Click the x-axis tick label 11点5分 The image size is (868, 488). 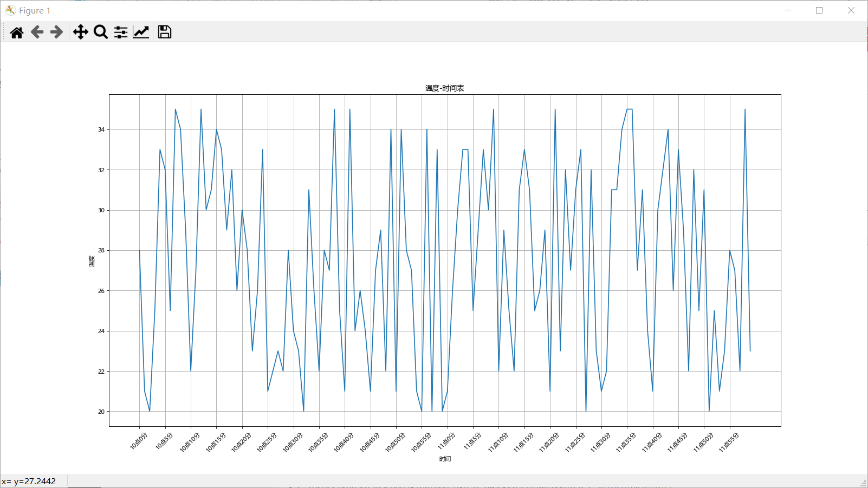pos(472,441)
